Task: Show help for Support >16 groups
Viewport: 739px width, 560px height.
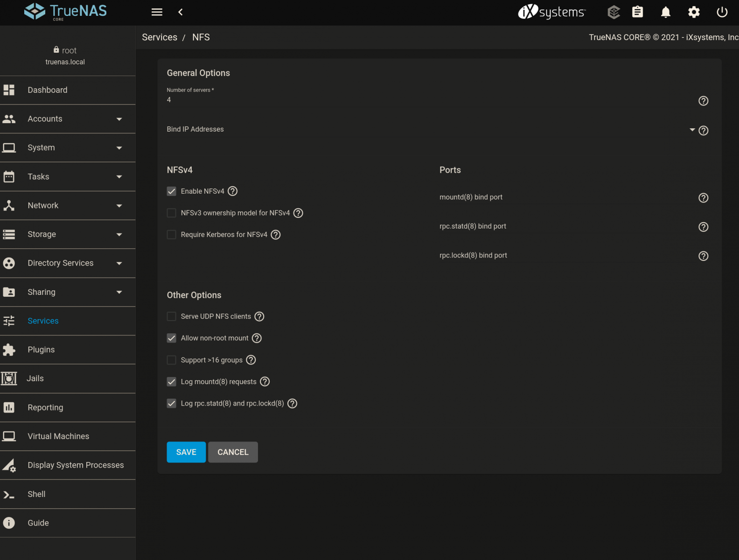Action: (251, 360)
